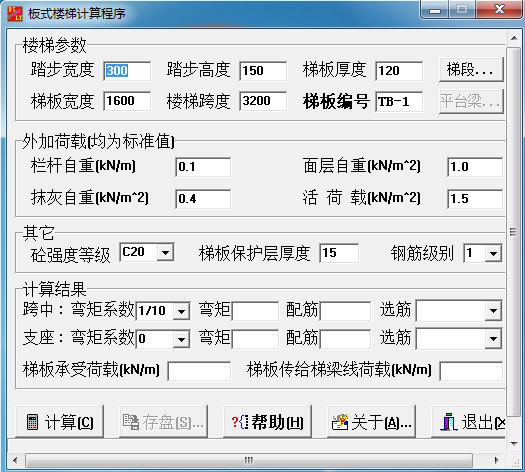Click the vertical scrollbar down arrow
The height and width of the screenshot is (472, 525).
pos(514,444)
